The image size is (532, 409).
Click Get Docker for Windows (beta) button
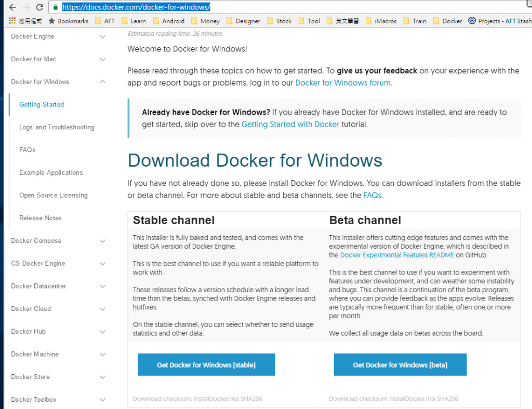click(x=400, y=364)
